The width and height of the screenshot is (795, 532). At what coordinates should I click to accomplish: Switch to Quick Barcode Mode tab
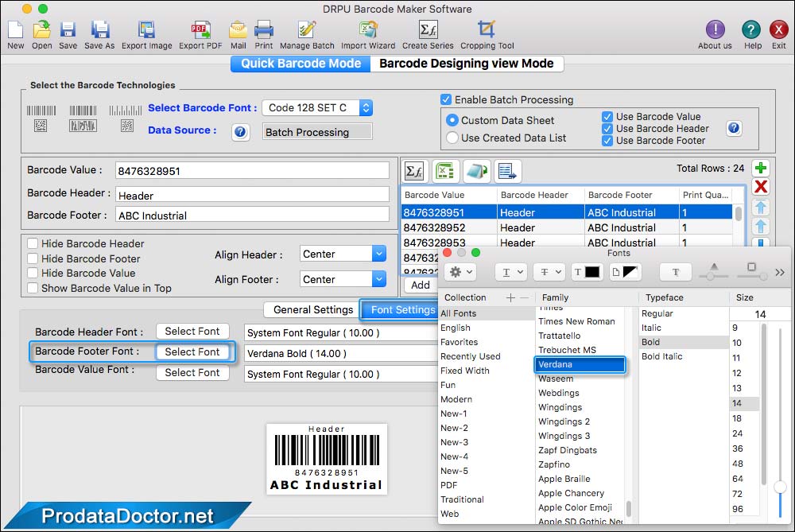[x=301, y=64]
